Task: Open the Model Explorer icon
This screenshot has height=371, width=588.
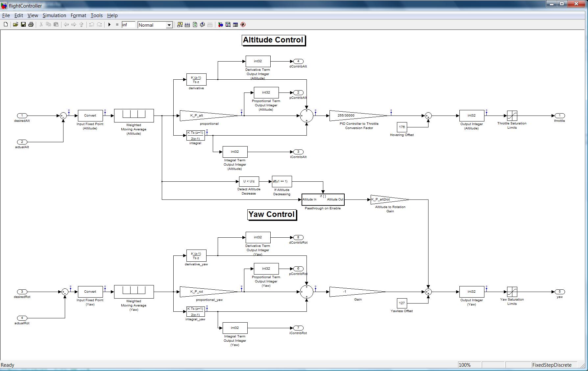Action: point(228,25)
